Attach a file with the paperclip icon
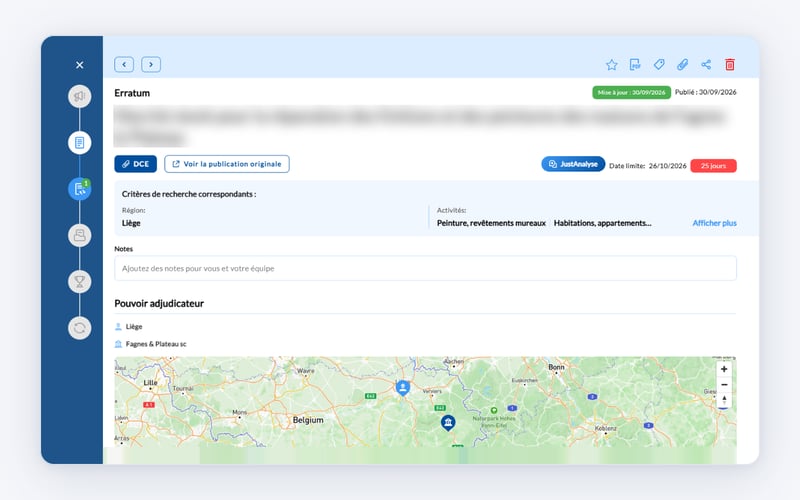 click(x=682, y=64)
